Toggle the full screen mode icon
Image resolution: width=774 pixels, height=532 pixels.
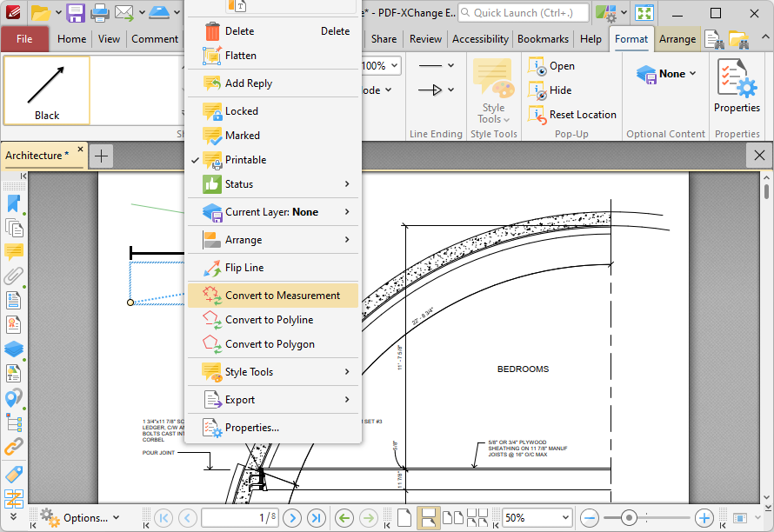[644, 13]
